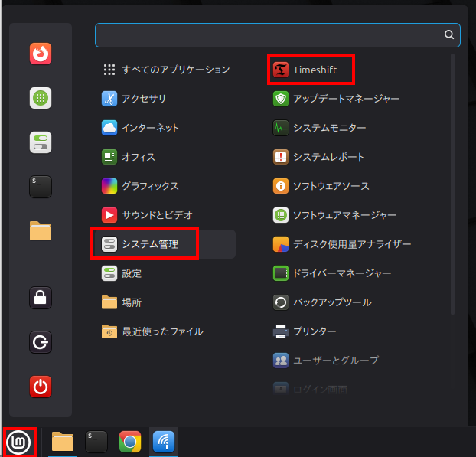Image resolution: width=476 pixels, height=457 pixels.
Task: Open System Settings toggle icon in sidebar
Action: coord(41,142)
